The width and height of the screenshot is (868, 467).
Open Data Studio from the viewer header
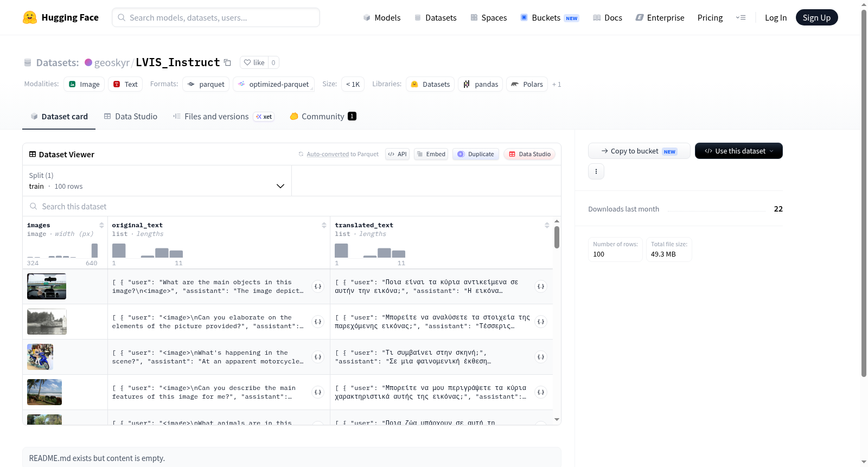coord(529,154)
